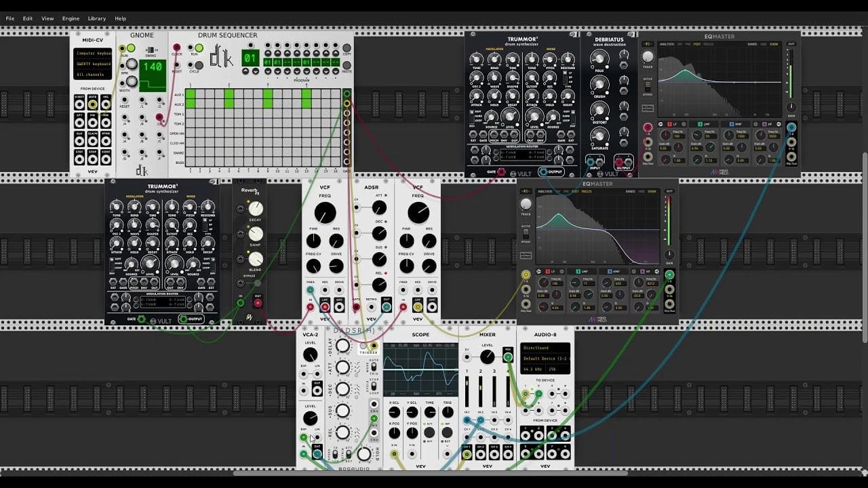Screen dimensions: 868x488
Task: Click channel 2 fader on the Mixer
Action: click(x=481, y=388)
